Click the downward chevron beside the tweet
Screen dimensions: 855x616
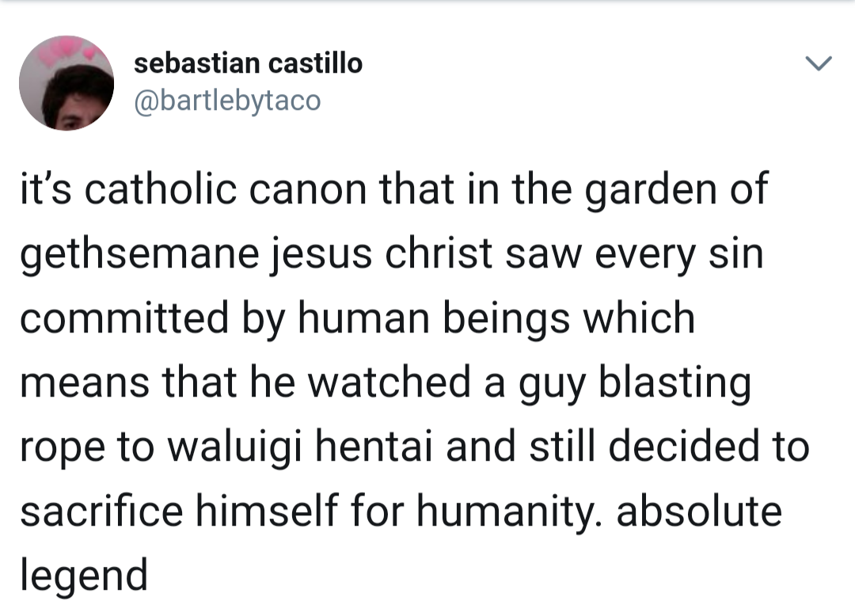pyautogui.click(x=819, y=65)
